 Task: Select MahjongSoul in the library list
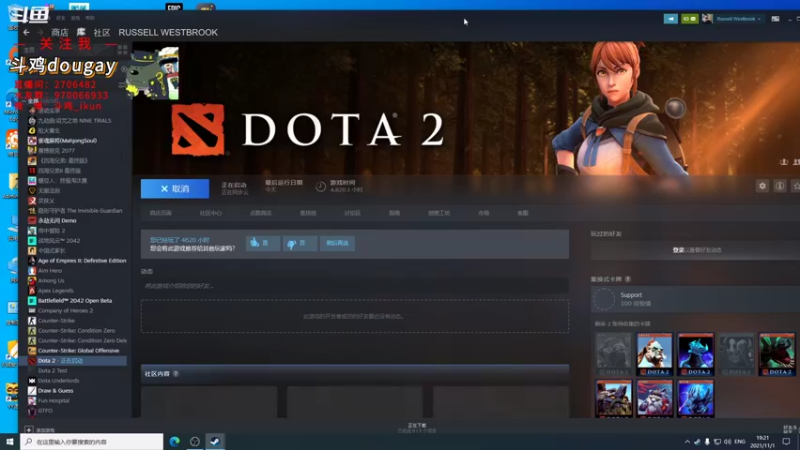tap(67, 140)
